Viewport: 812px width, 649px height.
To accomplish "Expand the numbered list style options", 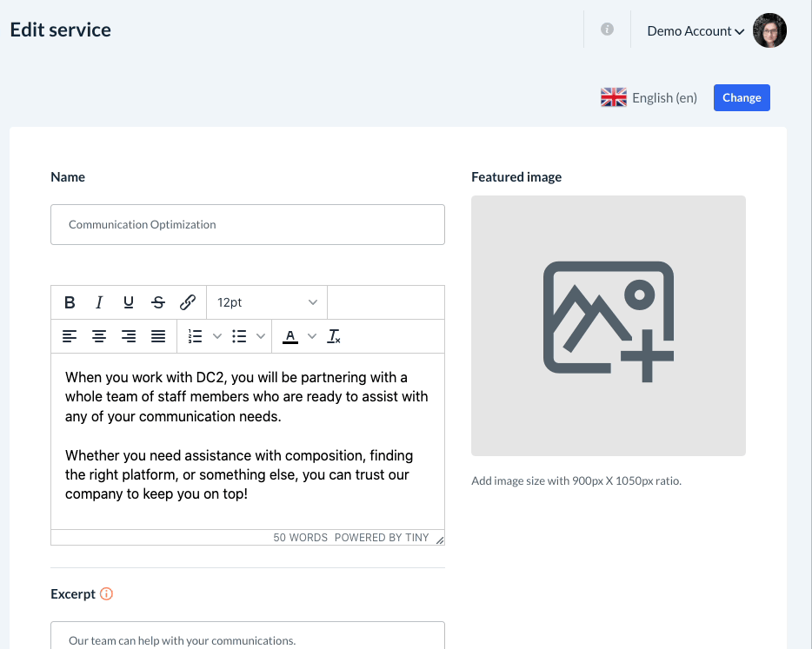I will [x=217, y=336].
